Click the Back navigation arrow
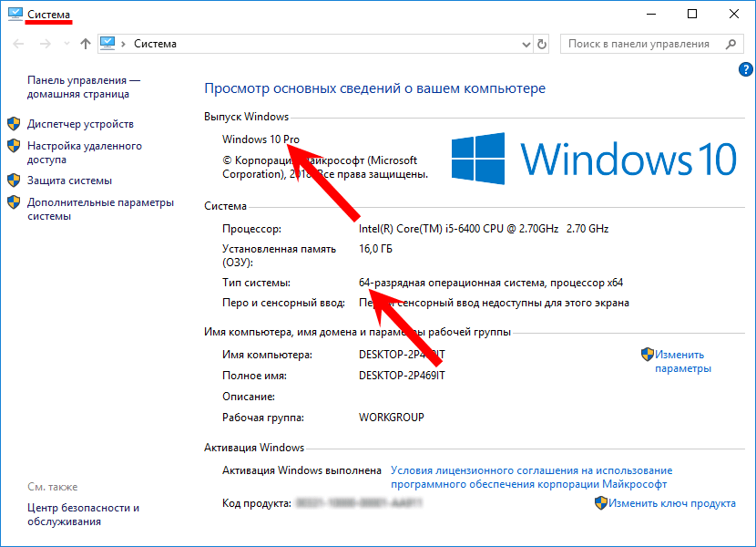 point(18,44)
